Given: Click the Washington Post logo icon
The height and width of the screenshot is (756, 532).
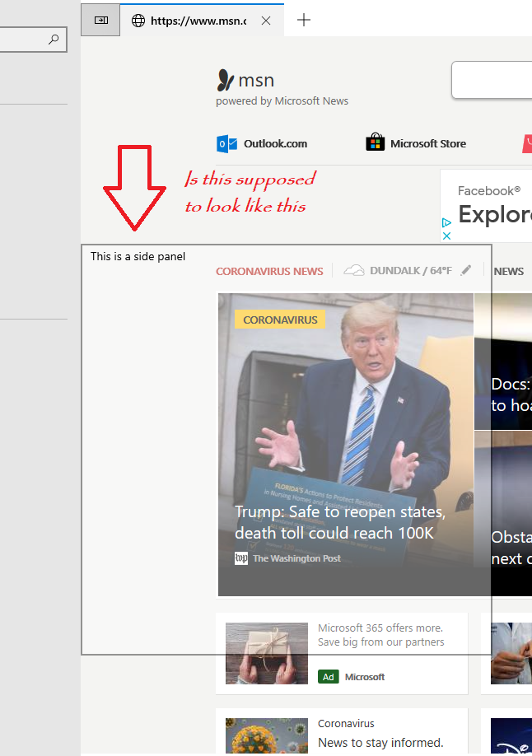Looking at the screenshot, I should (241, 558).
